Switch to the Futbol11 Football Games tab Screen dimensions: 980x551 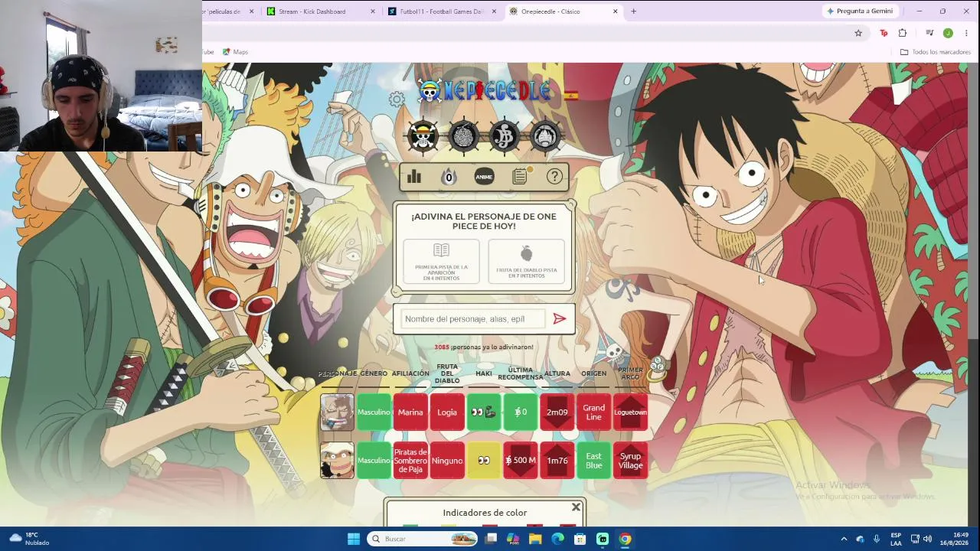(443, 11)
